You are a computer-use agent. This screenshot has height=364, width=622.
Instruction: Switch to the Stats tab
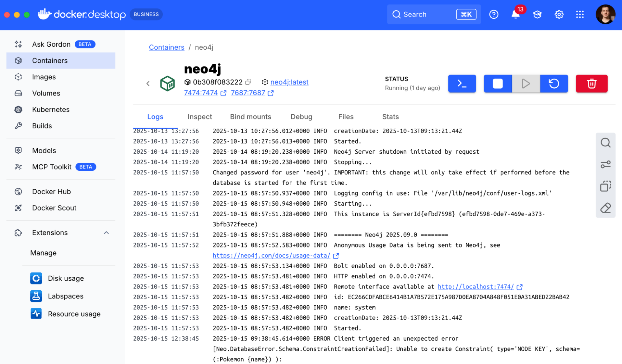390,117
